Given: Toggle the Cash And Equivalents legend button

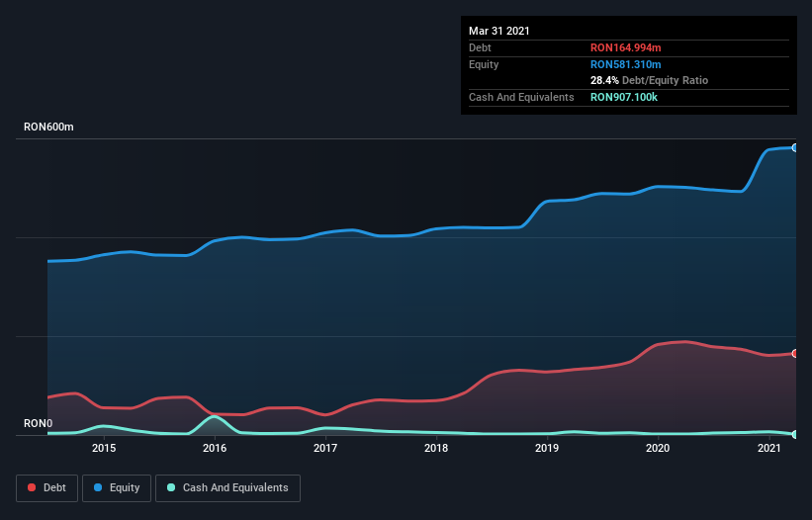Looking at the screenshot, I should [x=227, y=488].
